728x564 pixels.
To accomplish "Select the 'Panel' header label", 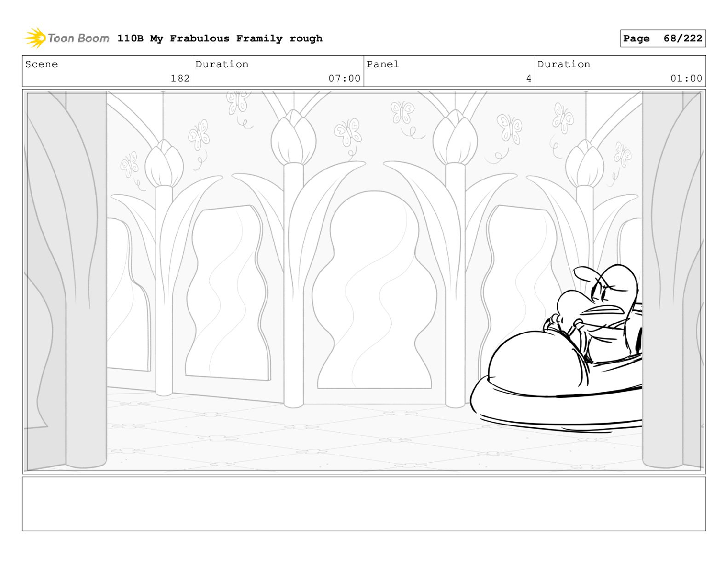I will pos(383,64).
